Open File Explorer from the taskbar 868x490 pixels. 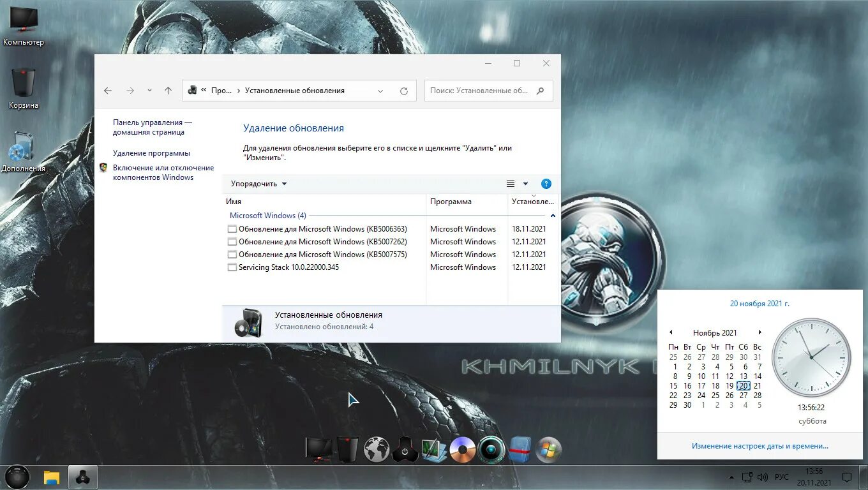point(51,477)
